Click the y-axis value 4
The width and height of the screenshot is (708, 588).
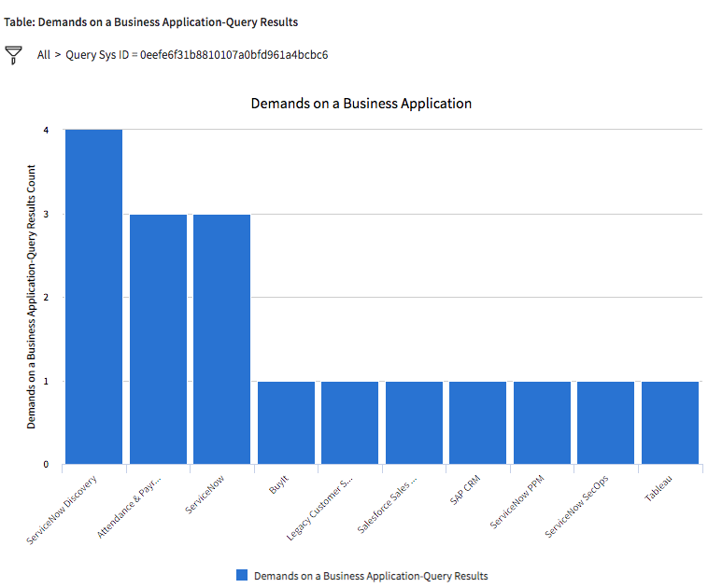click(x=46, y=130)
